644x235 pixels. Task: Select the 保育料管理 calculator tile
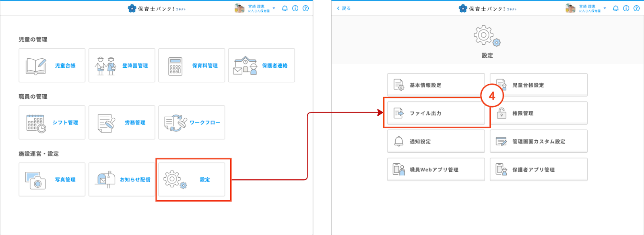[192, 65]
